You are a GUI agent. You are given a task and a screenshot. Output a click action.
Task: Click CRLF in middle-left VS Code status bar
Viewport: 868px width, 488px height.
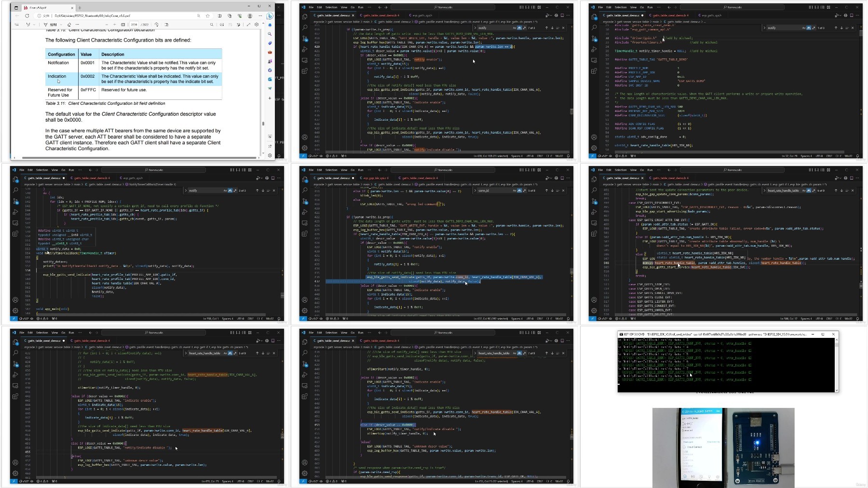[x=250, y=319]
